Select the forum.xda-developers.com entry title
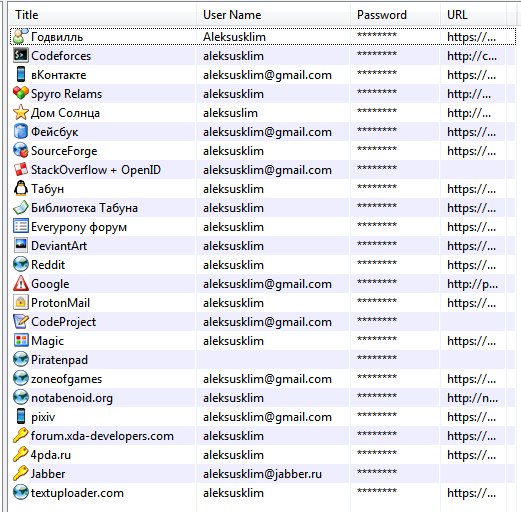 [102, 436]
